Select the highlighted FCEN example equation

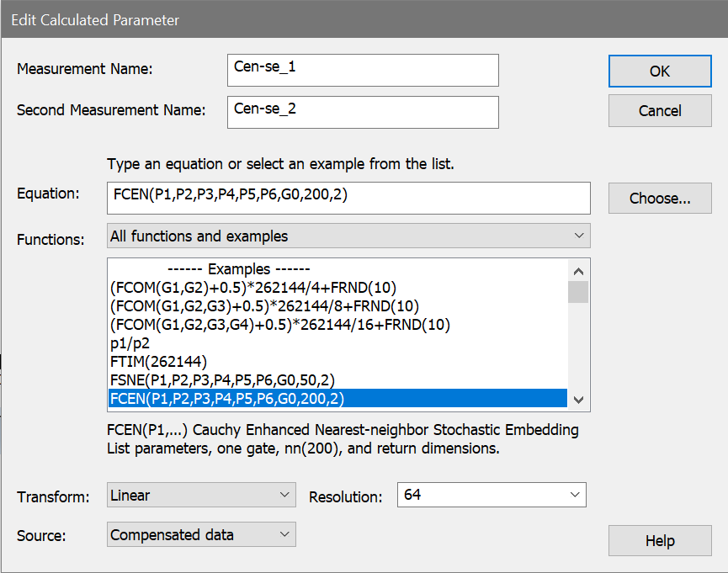pyautogui.click(x=227, y=399)
